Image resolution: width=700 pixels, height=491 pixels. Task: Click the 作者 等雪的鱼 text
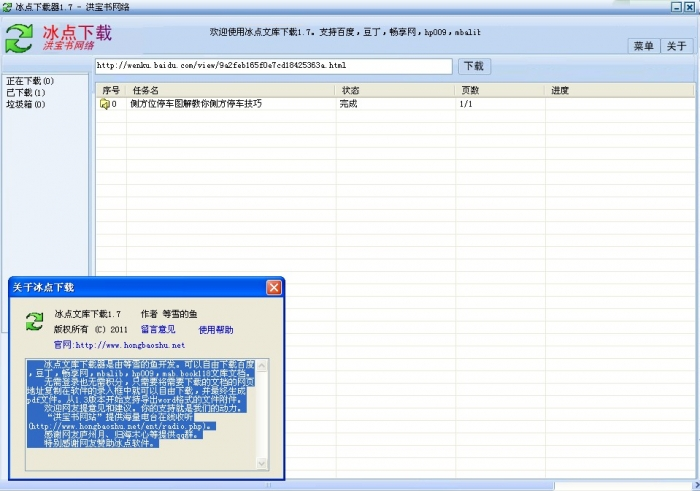(169, 314)
